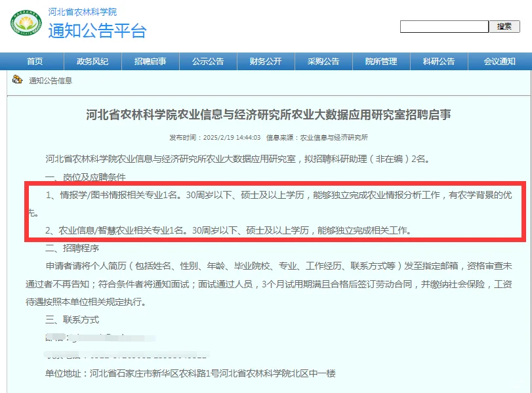Click the intro sentence mentioning 科研助理（非在编）2名

(x=238, y=159)
